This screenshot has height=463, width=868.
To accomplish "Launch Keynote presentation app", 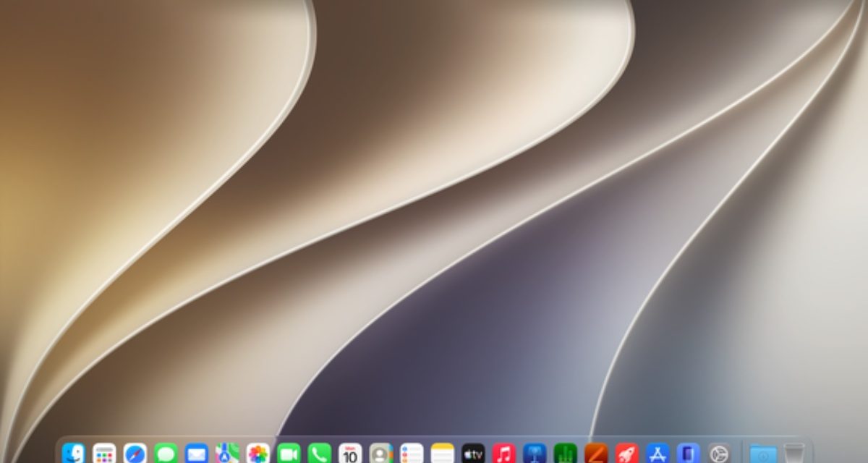I will 535,454.
